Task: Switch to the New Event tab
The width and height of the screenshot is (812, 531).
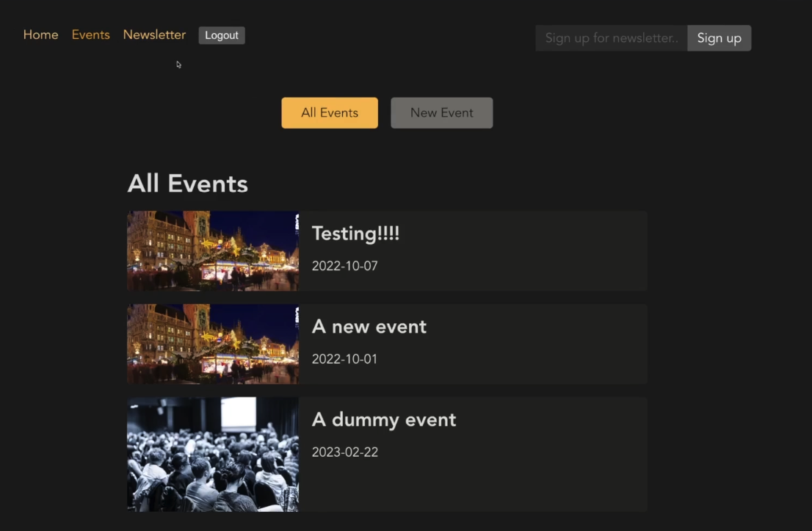Action: pyautogui.click(x=441, y=112)
